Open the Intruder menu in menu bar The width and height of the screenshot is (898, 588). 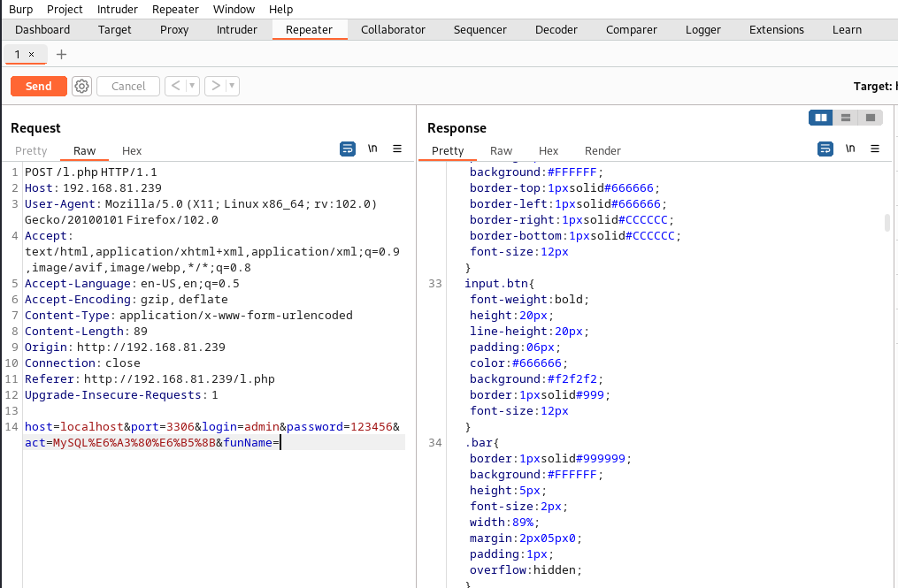[117, 9]
